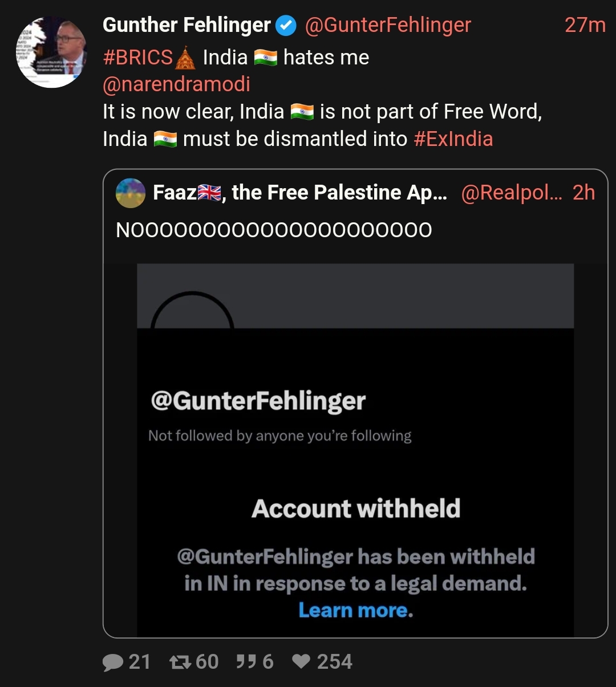The height and width of the screenshot is (687, 616).
Task: Open the Faaz quoted-tweet avatar
Action: click(x=131, y=193)
